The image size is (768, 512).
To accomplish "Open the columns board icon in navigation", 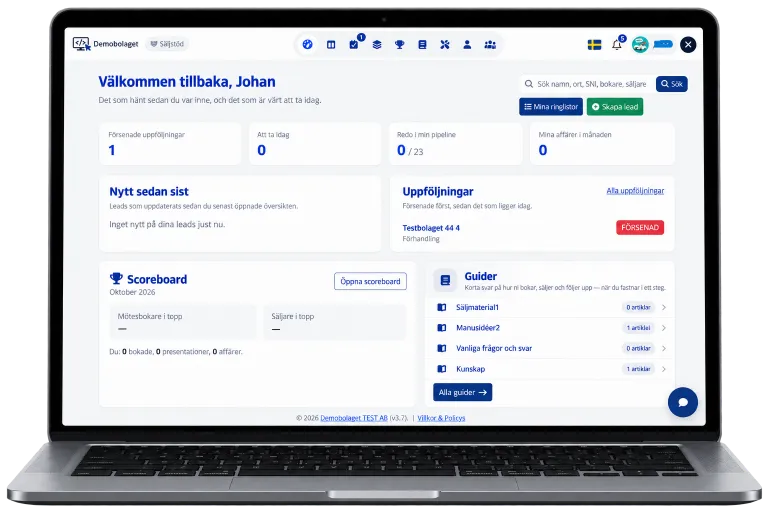I will pyautogui.click(x=331, y=45).
